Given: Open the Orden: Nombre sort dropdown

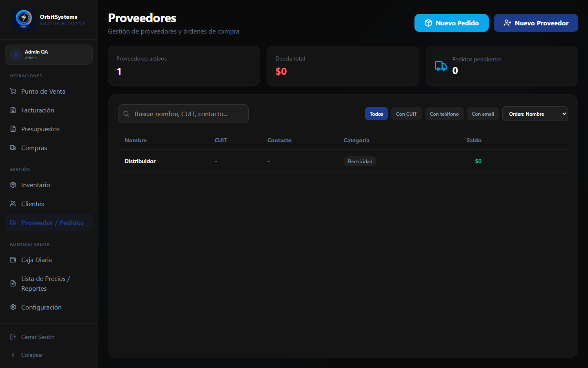Looking at the screenshot, I should coord(535,114).
